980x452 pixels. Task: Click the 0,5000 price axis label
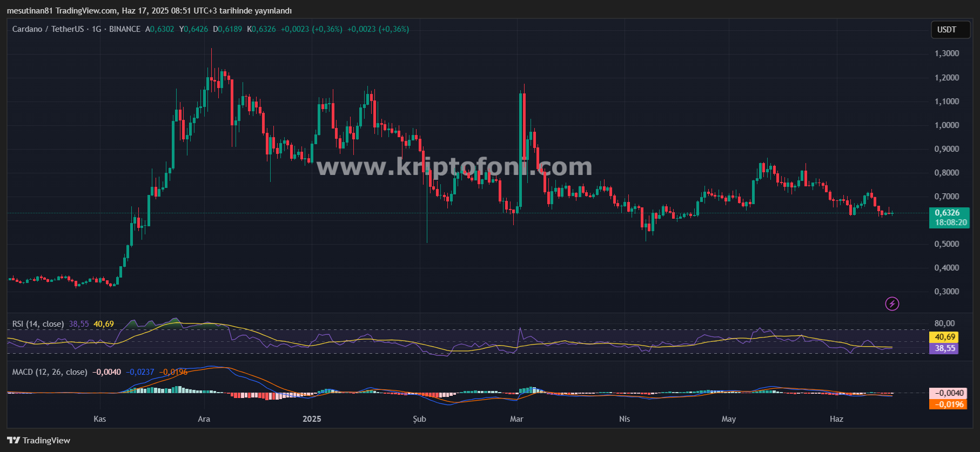(947, 244)
